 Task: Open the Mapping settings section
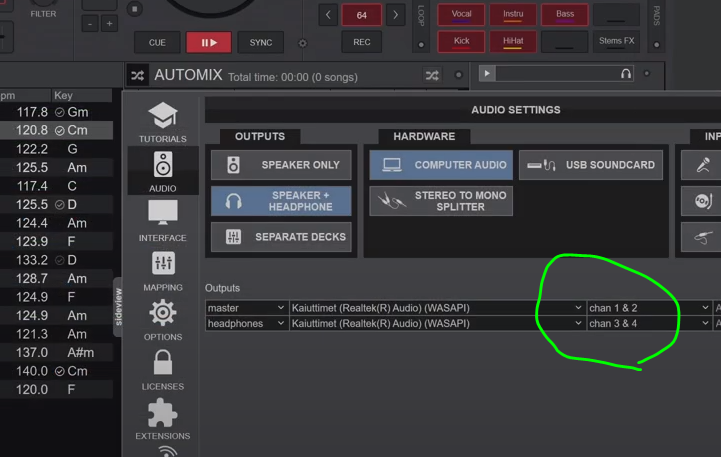162,270
